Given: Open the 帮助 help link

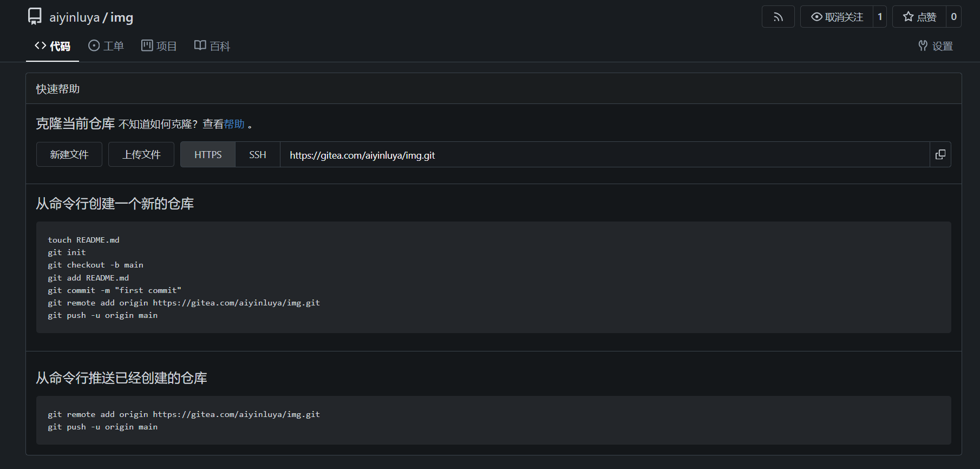Looking at the screenshot, I should click(x=234, y=124).
